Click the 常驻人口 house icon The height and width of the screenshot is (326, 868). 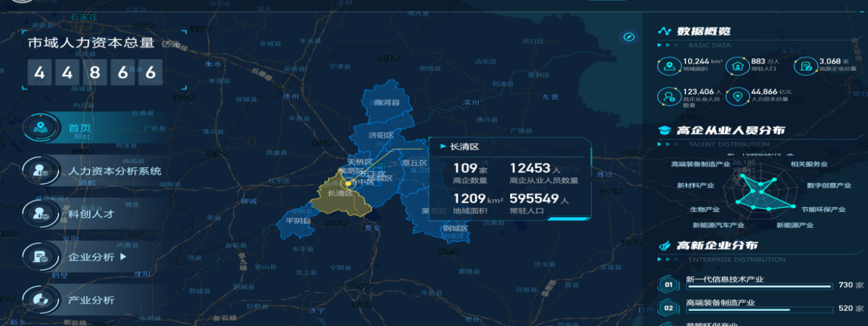tap(737, 67)
